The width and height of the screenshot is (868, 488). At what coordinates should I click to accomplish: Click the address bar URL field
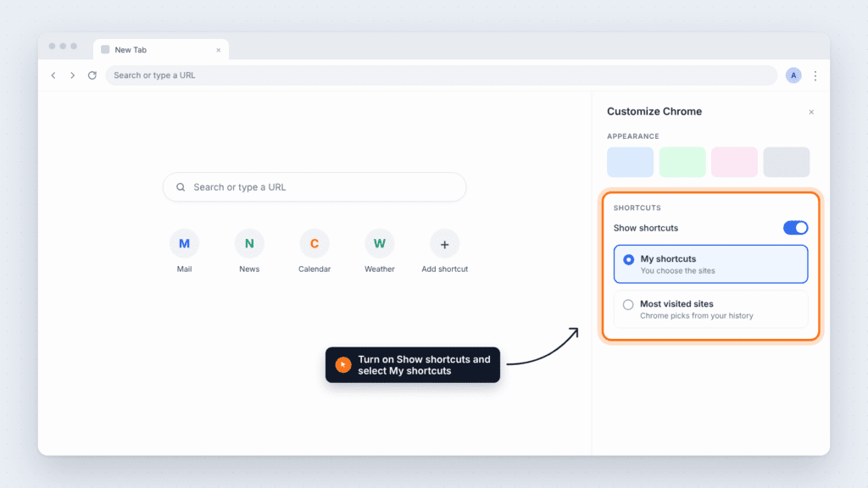[x=441, y=75]
